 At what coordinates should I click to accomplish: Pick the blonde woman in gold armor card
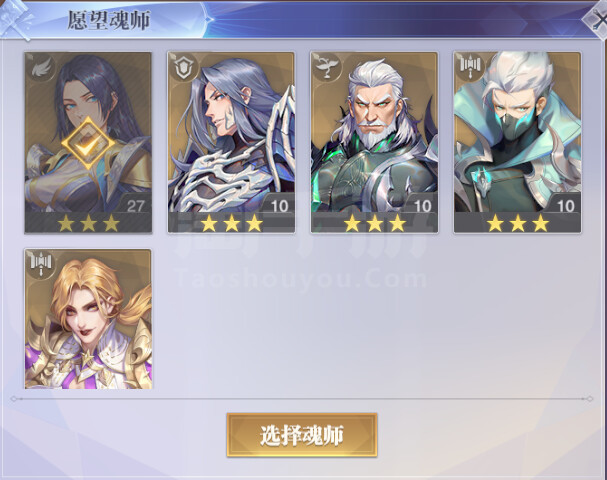88,319
